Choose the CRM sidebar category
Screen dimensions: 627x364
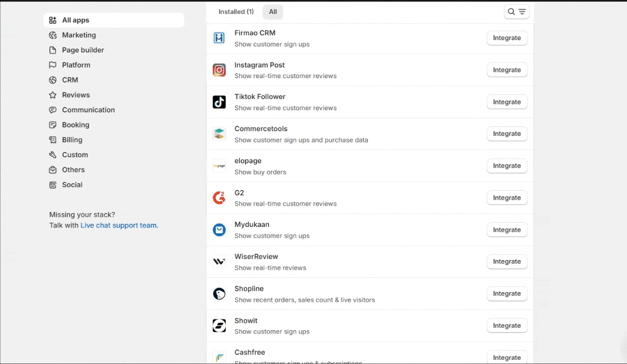(x=70, y=80)
